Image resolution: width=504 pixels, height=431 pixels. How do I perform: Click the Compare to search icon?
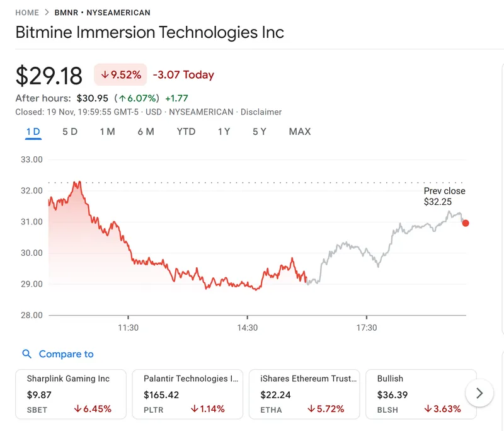[x=26, y=354]
